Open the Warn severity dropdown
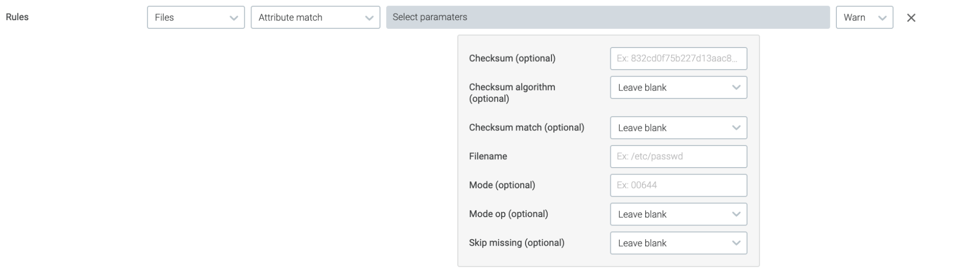The width and height of the screenshot is (980, 272). pos(864,18)
